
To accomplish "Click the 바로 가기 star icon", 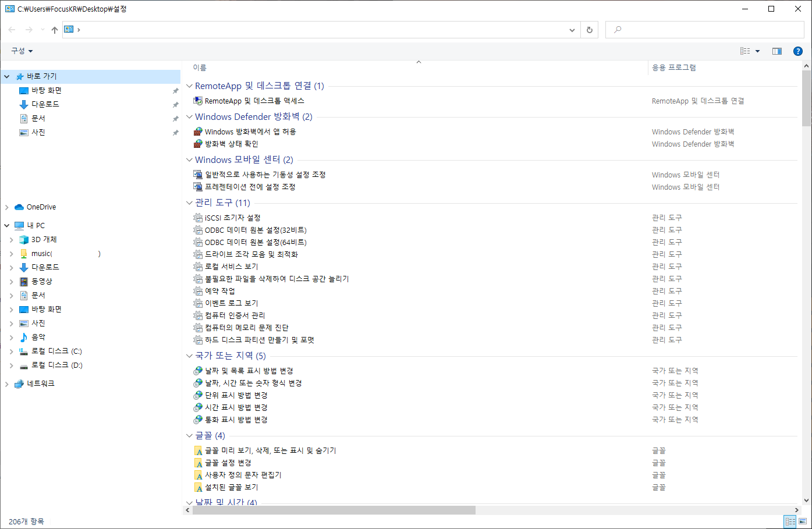I will (x=20, y=77).
